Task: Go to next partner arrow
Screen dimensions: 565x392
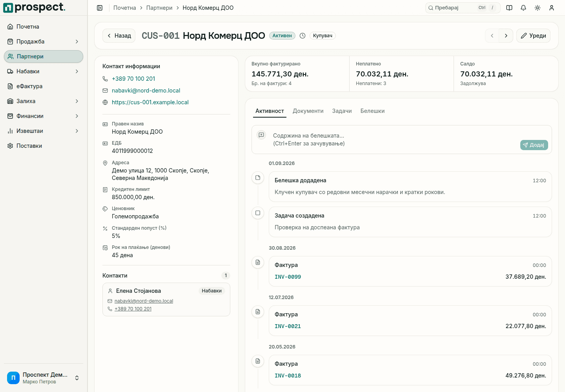Action: (506, 36)
